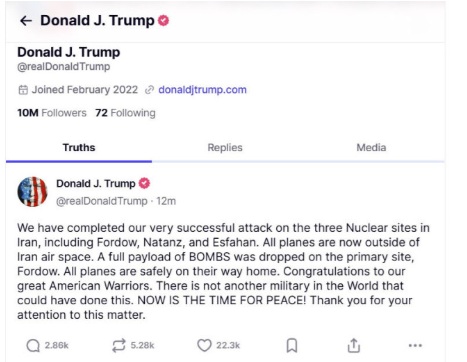
Task: Click the verified badge in the header
Action: (x=163, y=21)
